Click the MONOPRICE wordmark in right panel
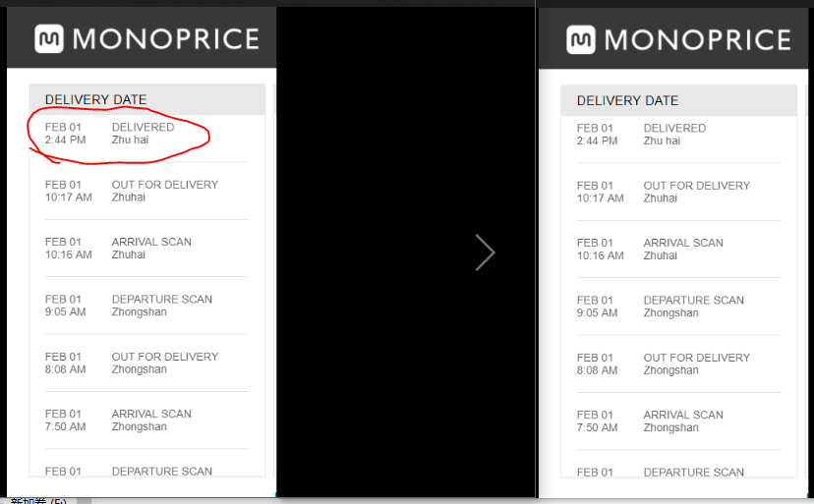 (697, 39)
